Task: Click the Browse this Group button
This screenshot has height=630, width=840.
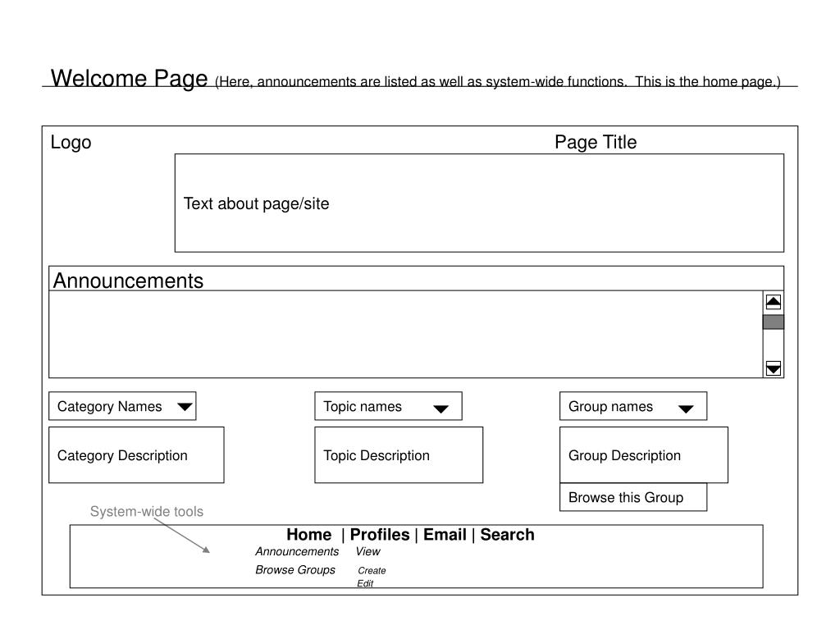Action: coord(633,497)
